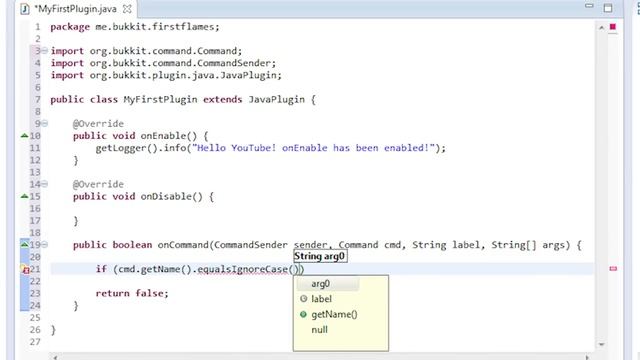The width and height of the screenshot is (640, 360).
Task: Collapse onCommand method fold on line 19
Action: (44, 244)
